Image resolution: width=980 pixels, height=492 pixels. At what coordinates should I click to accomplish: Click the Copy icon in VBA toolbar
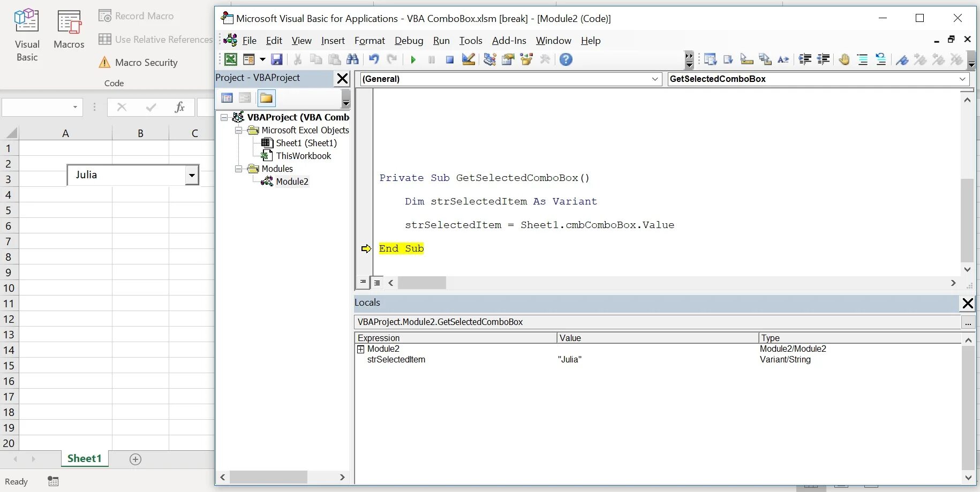(x=316, y=59)
